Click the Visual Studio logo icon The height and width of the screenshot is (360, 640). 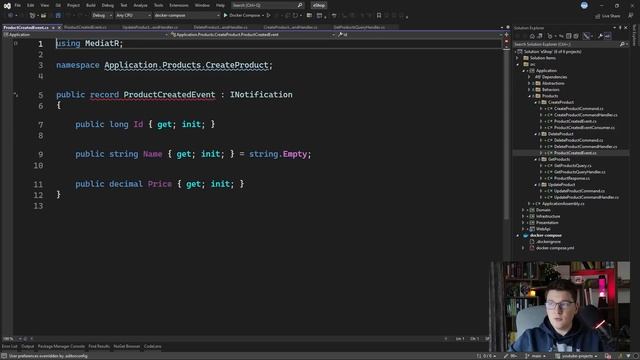(7, 5)
